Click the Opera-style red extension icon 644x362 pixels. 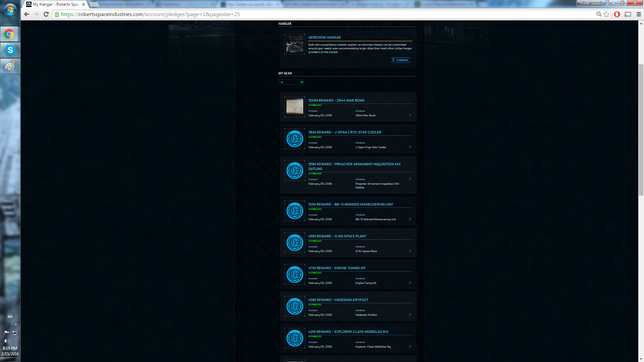(x=617, y=14)
